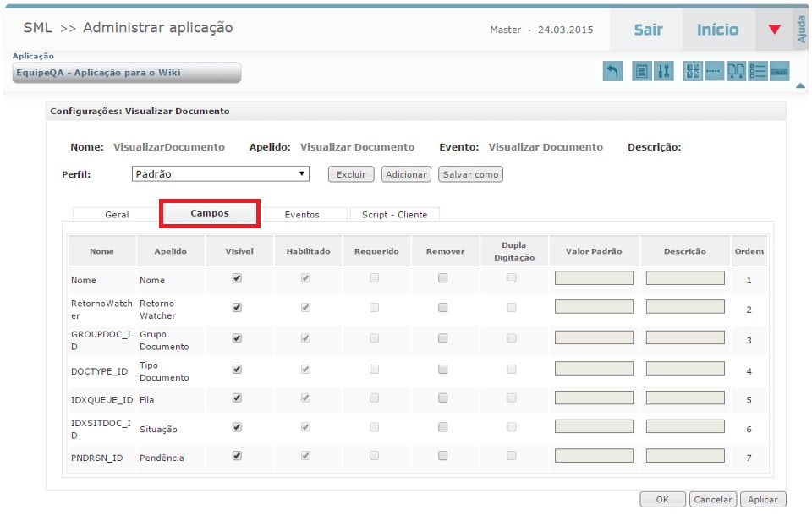Open the document page toolbar icon

pos(642,72)
